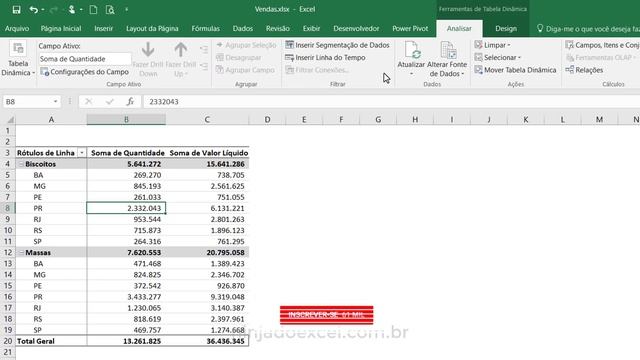The width and height of the screenshot is (640, 360).
Task: Click Alterar Fonte de Dados icon
Action: 448,51
